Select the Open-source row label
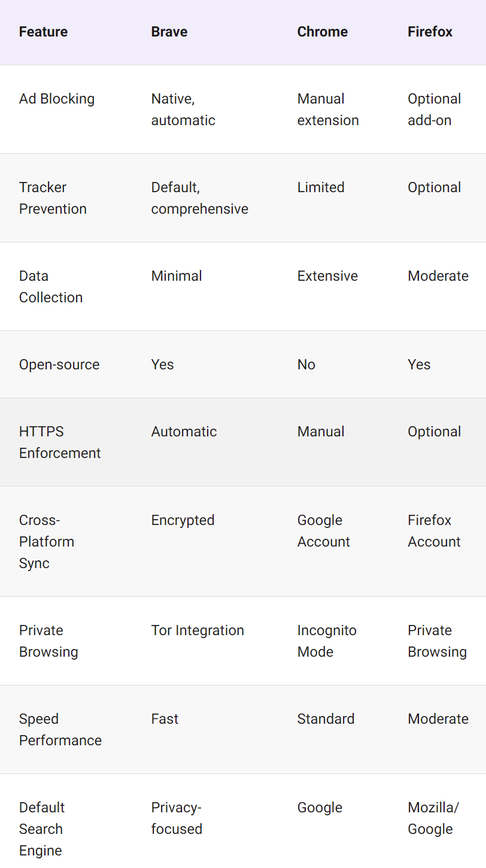Screen dimensions: 486x868 [59, 365]
